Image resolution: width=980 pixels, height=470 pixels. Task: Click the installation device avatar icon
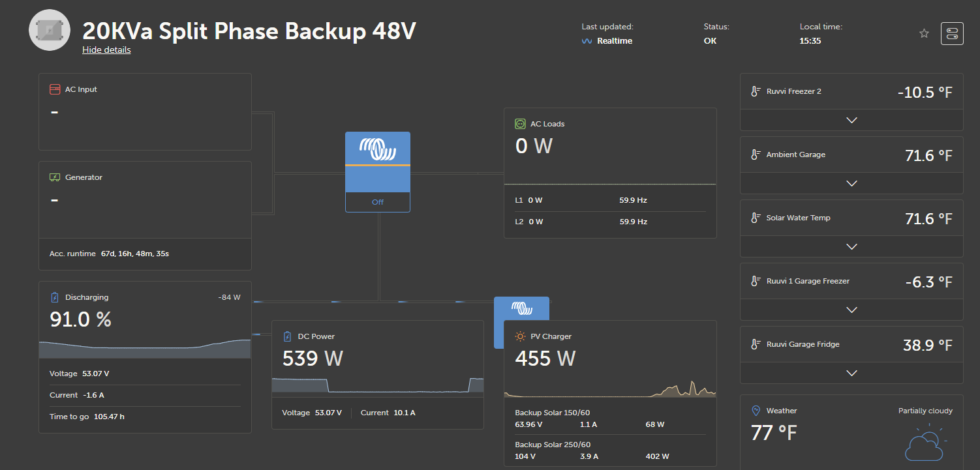point(50,30)
